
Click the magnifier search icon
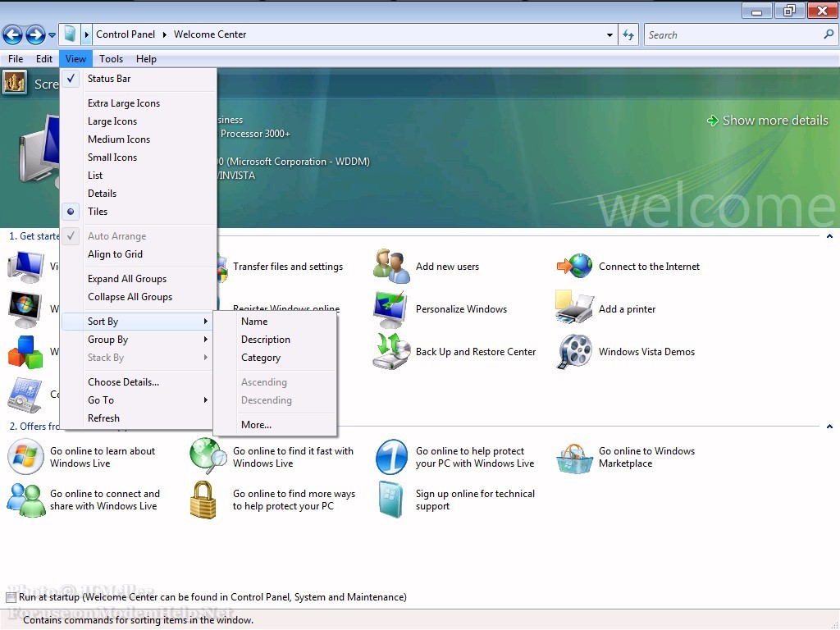pos(829,34)
